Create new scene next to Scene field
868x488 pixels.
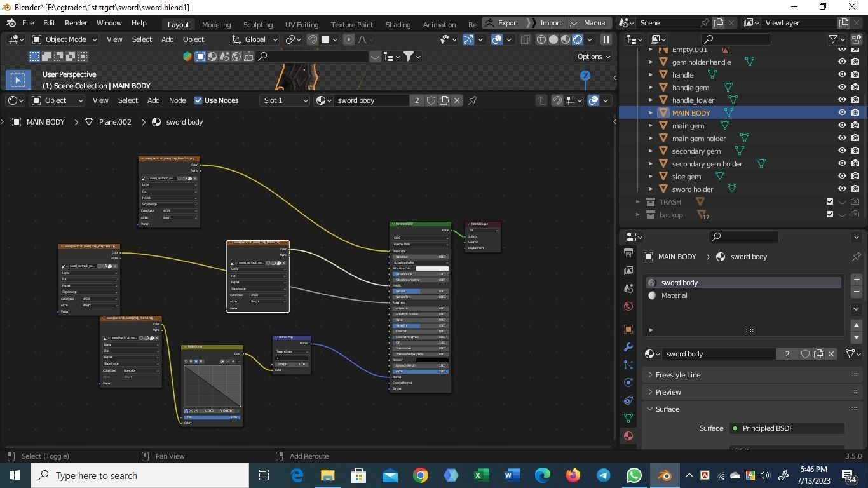[719, 23]
